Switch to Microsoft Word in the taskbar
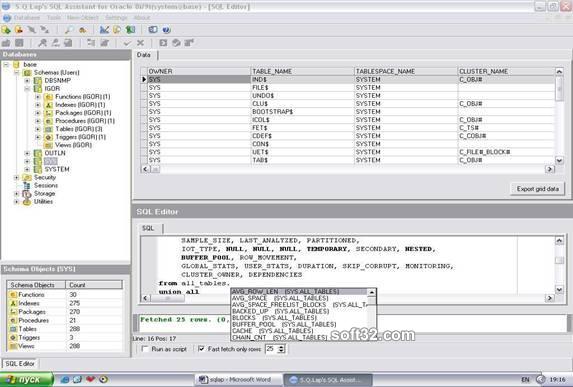The width and height of the screenshot is (573, 387). point(239,380)
